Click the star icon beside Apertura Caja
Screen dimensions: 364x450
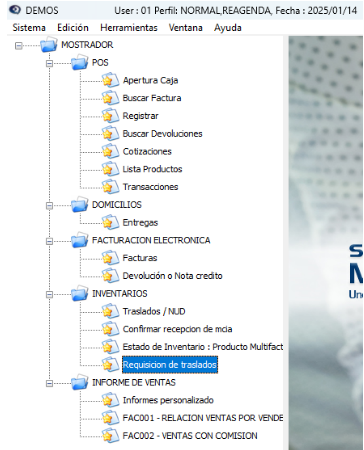(110, 80)
